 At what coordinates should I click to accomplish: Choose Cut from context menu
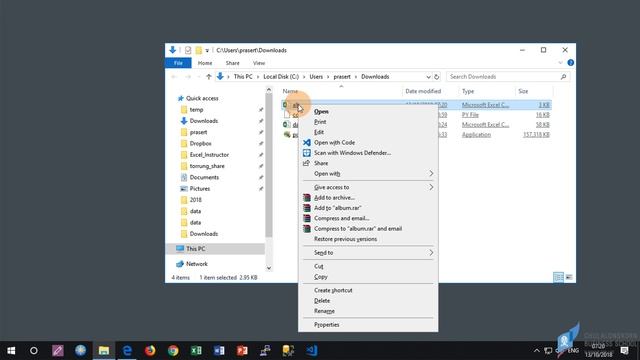[318, 266]
